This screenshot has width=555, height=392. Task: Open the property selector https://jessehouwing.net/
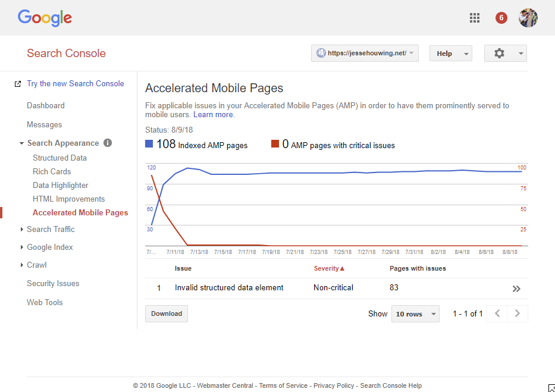[x=365, y=54]
